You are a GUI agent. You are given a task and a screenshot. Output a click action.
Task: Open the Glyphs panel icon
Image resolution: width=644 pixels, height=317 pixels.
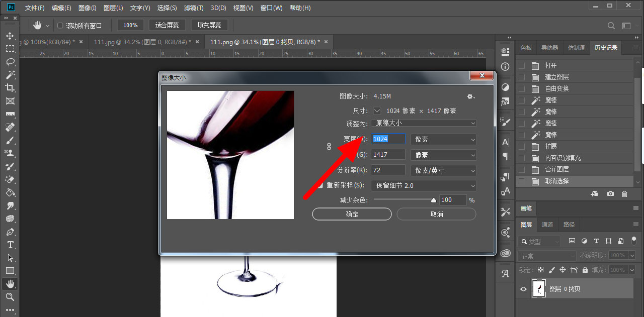coord(506,274)
